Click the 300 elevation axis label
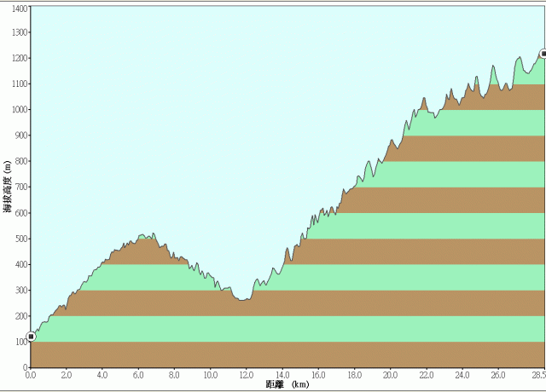 coord(21,290)
